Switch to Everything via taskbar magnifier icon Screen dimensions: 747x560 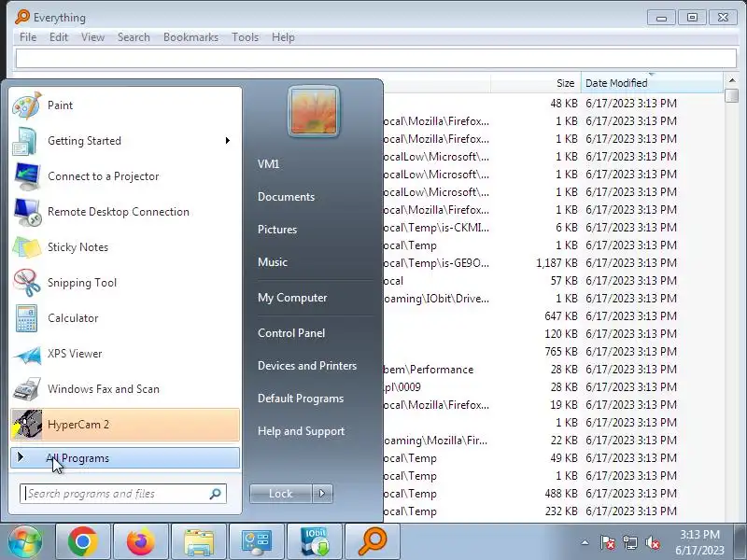click(372, 541)
